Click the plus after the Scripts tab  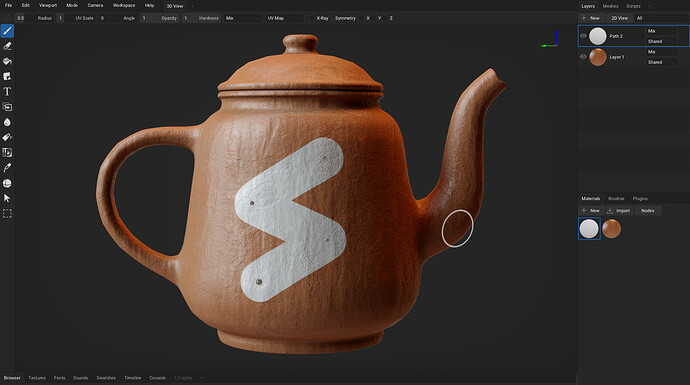(x=650, y=6)
